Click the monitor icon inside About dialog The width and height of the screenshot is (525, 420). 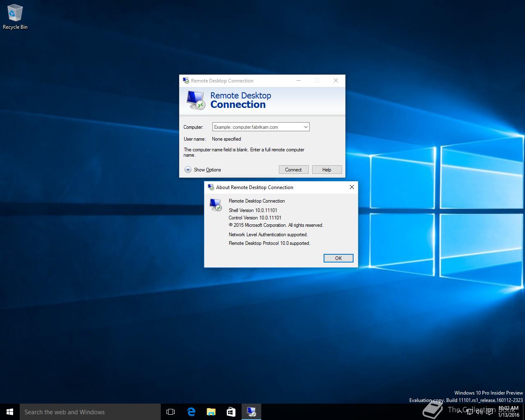[216, 204]
